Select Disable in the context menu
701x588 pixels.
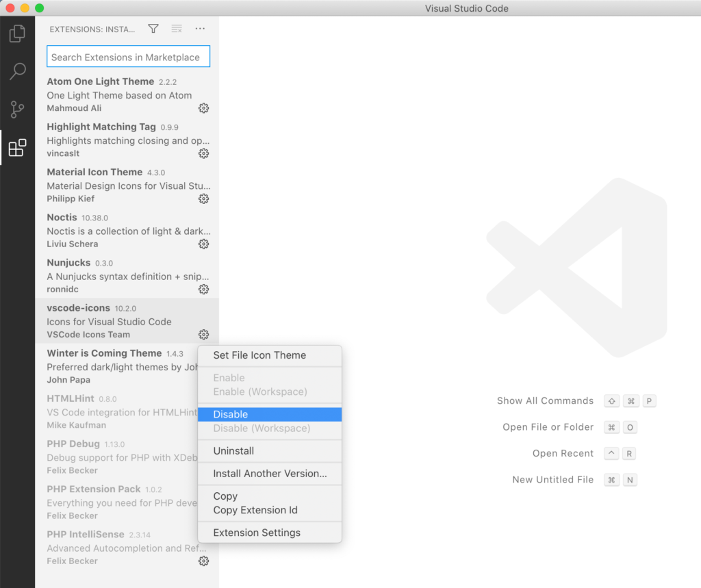click(x=270, y=414)
